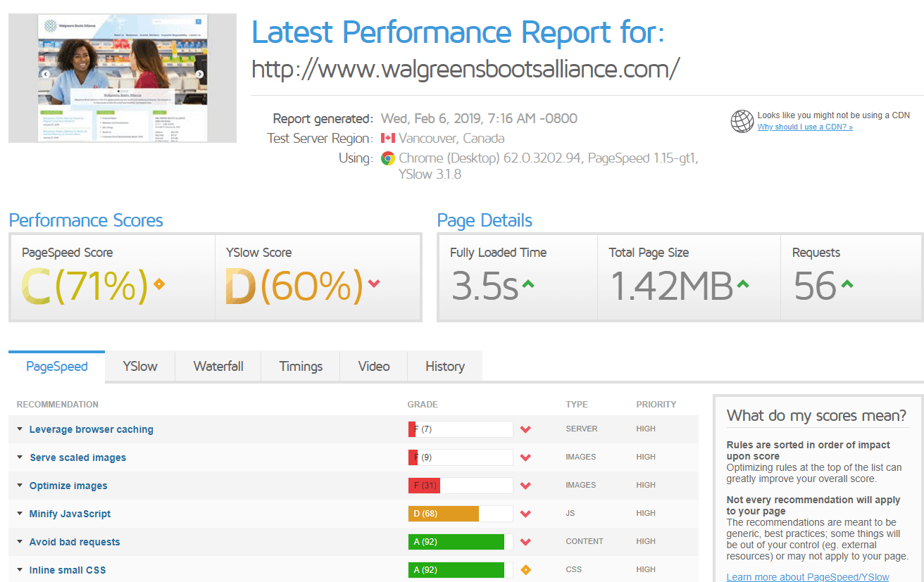Image resolution: width=924 pixels, height=582 pixels.
Task: Open the Avoid bad requests recommendation
Action: point(75,542)
